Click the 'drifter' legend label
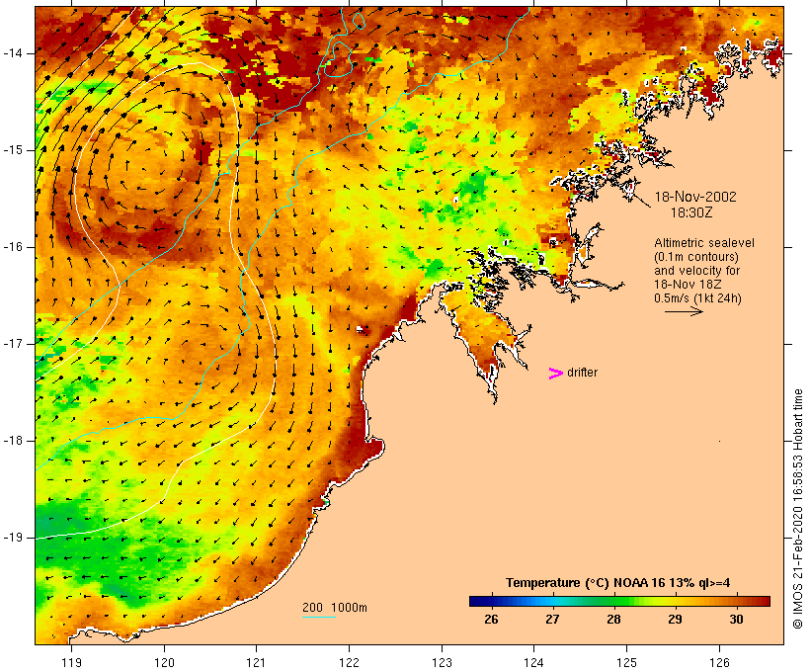The height and width of the screenshot is (672, 810). [x=582, y=373]
